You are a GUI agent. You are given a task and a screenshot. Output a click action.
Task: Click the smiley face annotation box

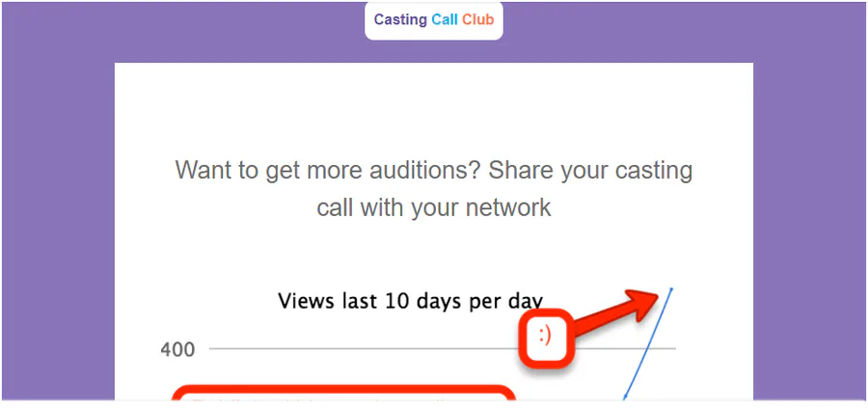pos(545,337)
